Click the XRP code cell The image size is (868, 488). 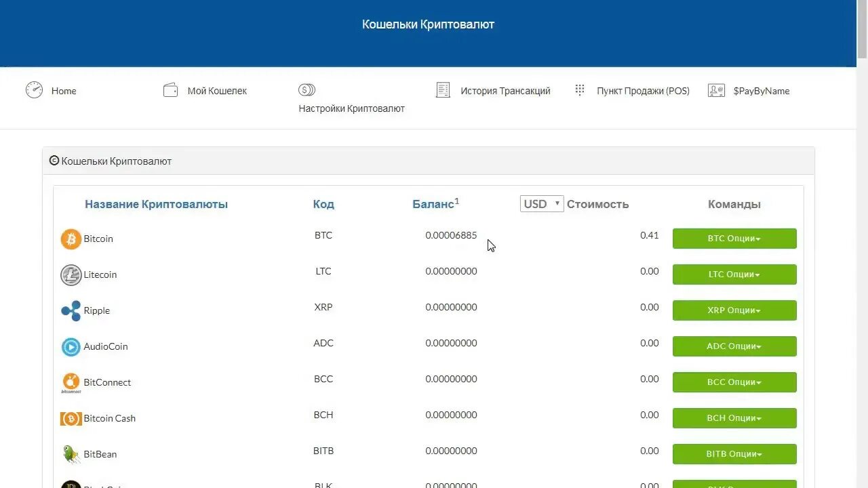[323, 307]
